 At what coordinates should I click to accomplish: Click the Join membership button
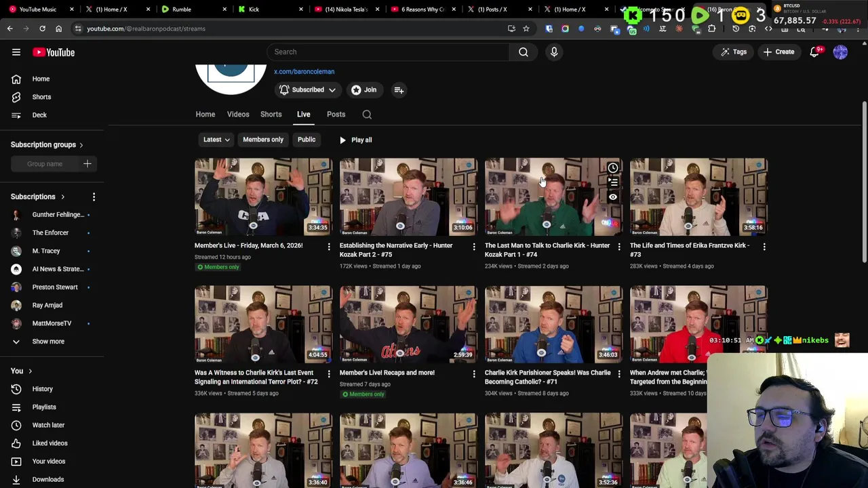[364, 89]
